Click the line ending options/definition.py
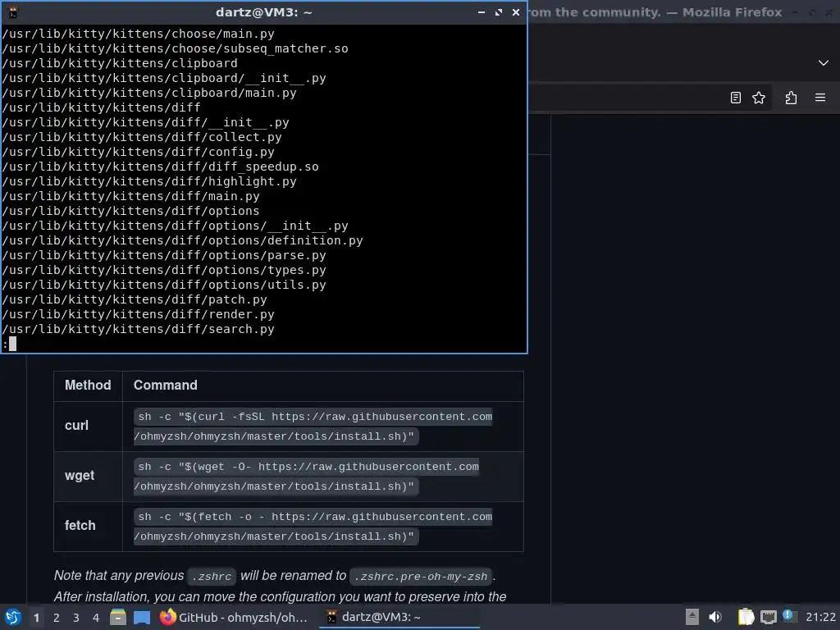The height and width of the screenshot is (630, 840). [x=183, y=240]
